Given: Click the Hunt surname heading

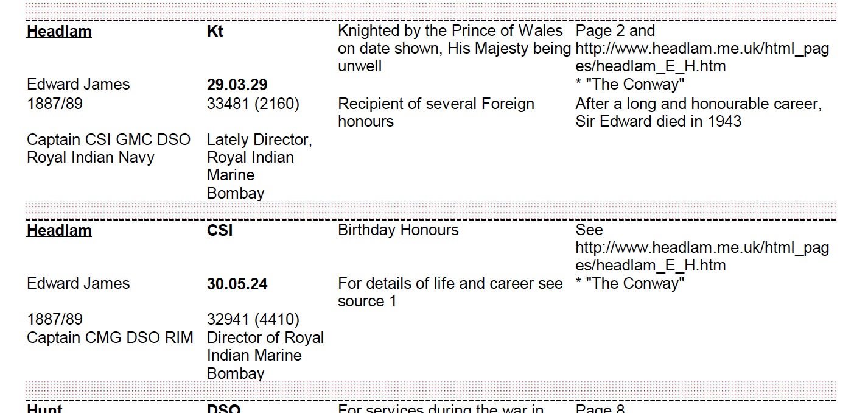Looking at the screenshot, I should click(x=44, y=408).
